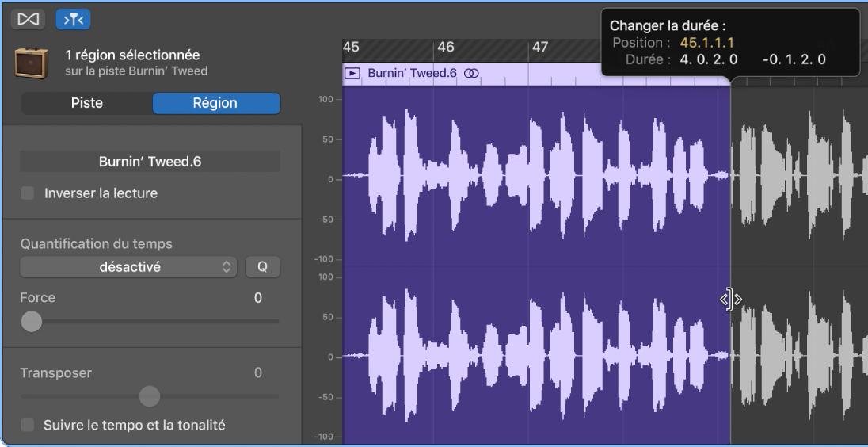Toggle the blue Flex editing button
Screen dimensions: 868x447
click(73, 18)
